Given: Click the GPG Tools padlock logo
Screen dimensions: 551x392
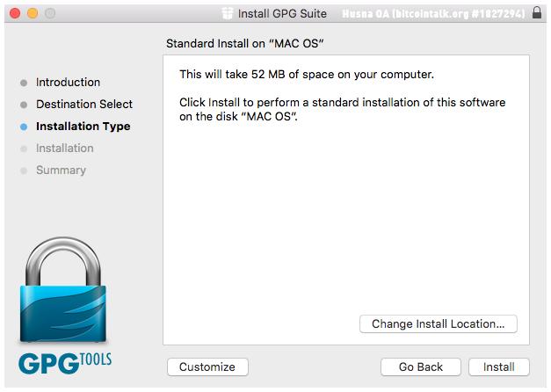Looking at the screenshot, I should pyautogui.click(x=63, y=290).
